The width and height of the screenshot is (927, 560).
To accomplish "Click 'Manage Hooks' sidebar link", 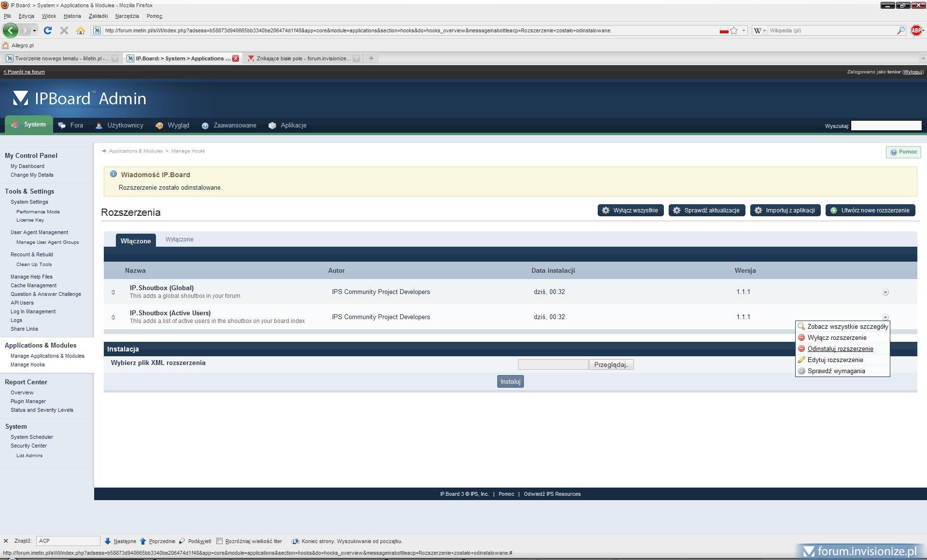I will click(x=28, y=365).
